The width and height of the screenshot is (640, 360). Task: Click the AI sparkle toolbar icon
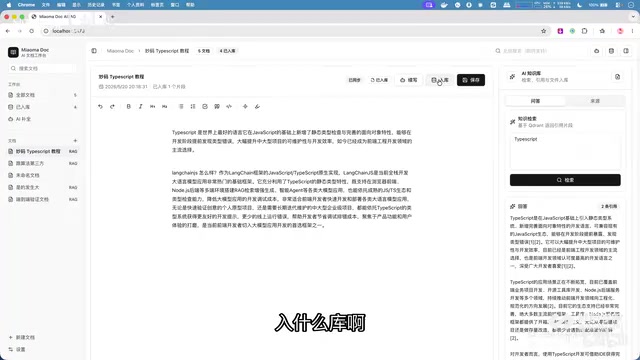coord(245,107)
